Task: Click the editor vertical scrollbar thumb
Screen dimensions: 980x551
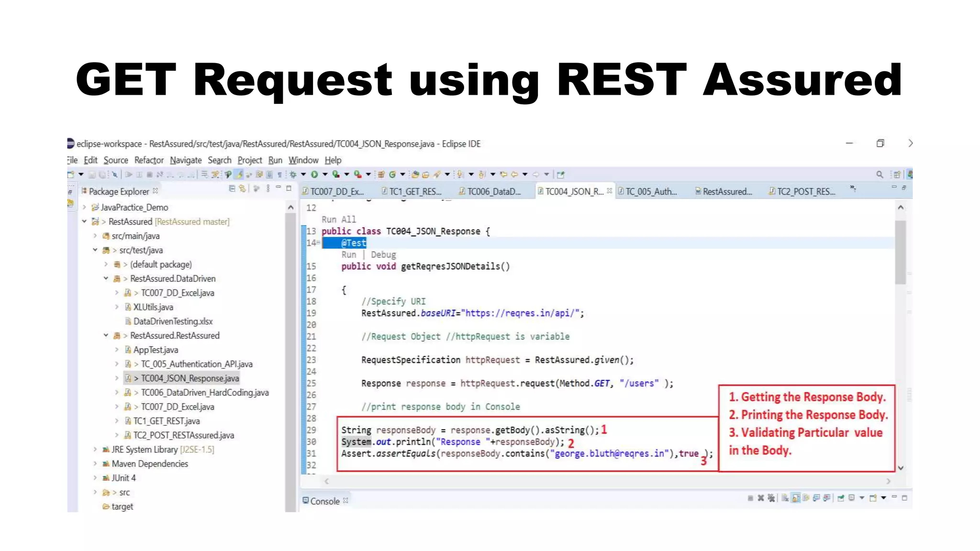Action: coord(900,251)
